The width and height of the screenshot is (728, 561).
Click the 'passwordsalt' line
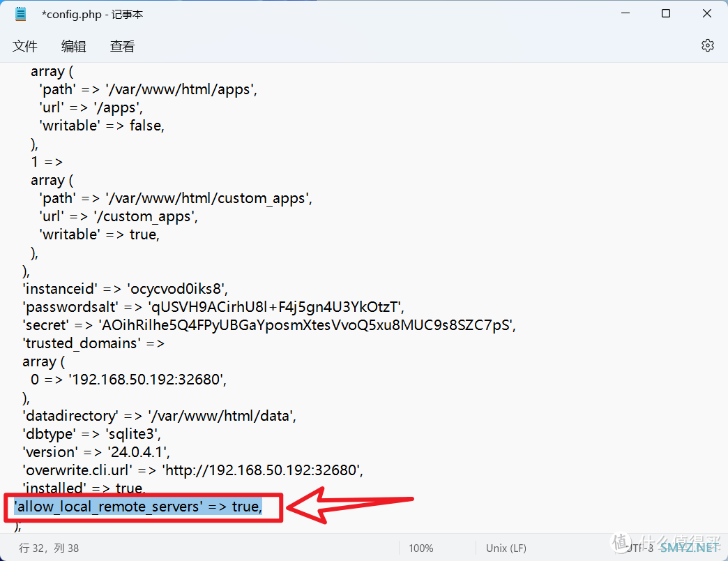[213, 307]
